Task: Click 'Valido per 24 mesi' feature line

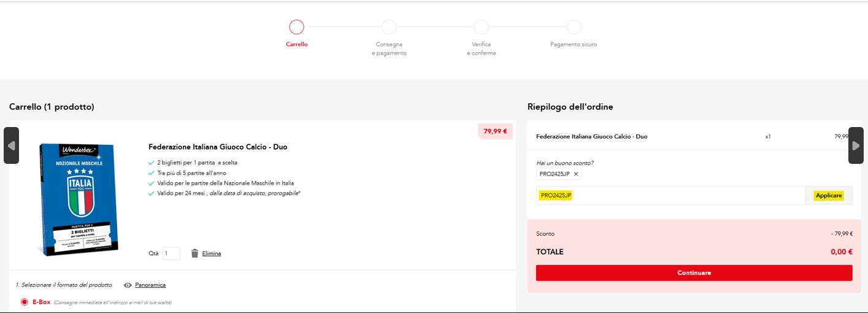Action: point(229,193)
